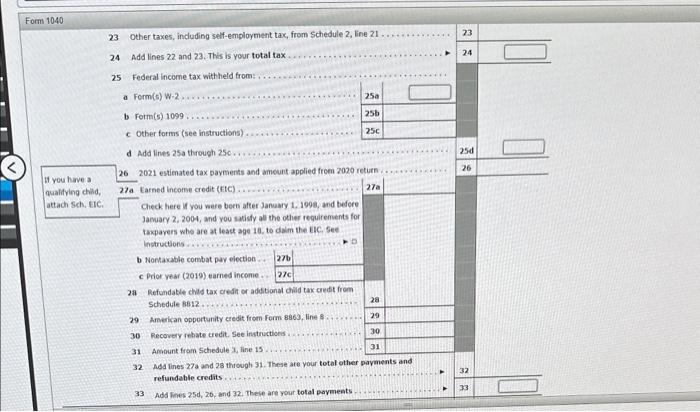The height and width of the screenshot is (412, 700).
Task: Click the line 25b Form(s) 1099 amount cell
Action: tap(419, 113)
